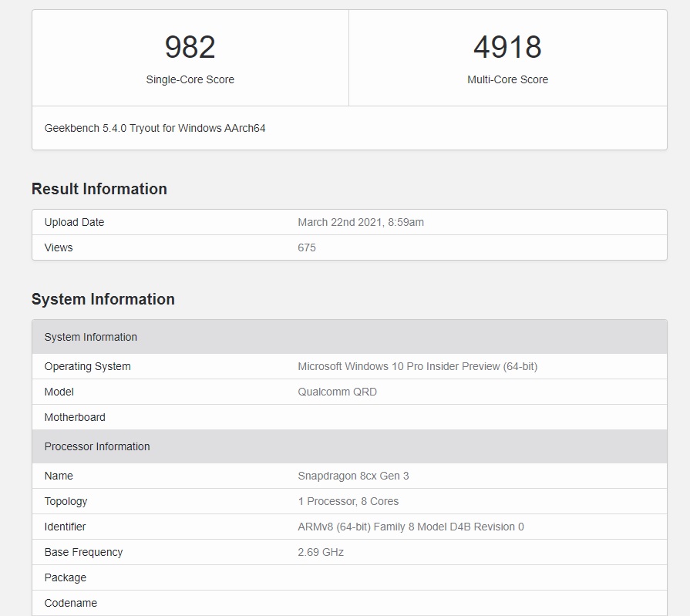Image resolution: width=690 pixels, height=616 pixels.
Task: Select the Snapdragon 8cx Gen 3 processor name
Action: point(353,476)
